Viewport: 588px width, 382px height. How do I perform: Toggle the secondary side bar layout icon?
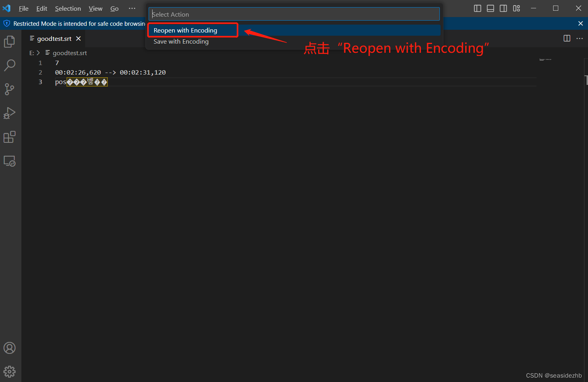coord(503,8)
